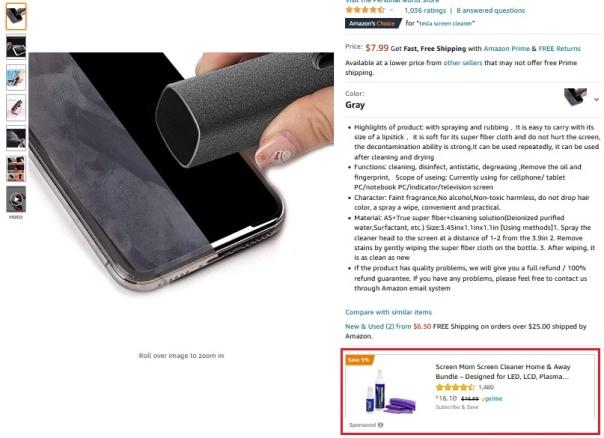
Task: Click the Sponsored info icon
Action: point(381,425)
